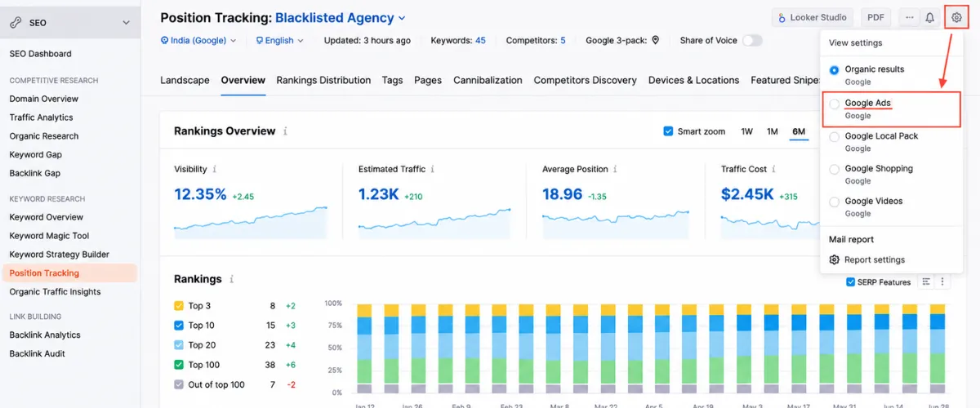Toggle the Top 3 checkbox

coord(179,306)
